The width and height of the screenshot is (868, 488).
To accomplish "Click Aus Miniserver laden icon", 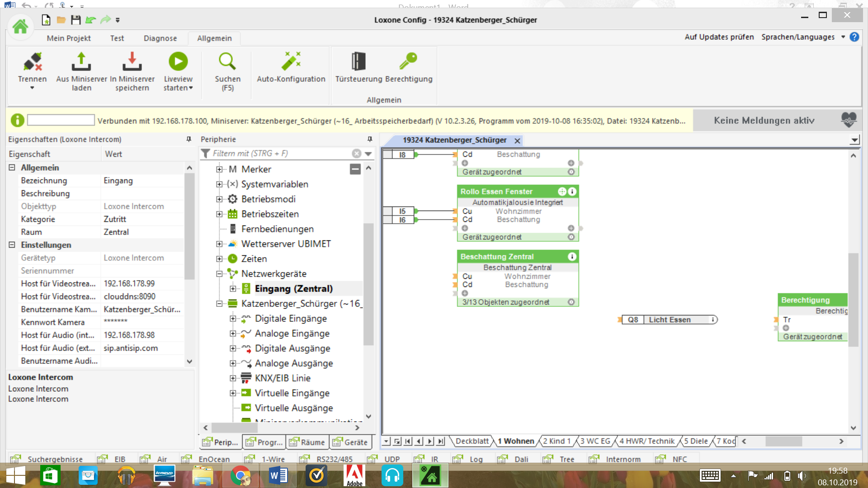I will click(81, 62).
